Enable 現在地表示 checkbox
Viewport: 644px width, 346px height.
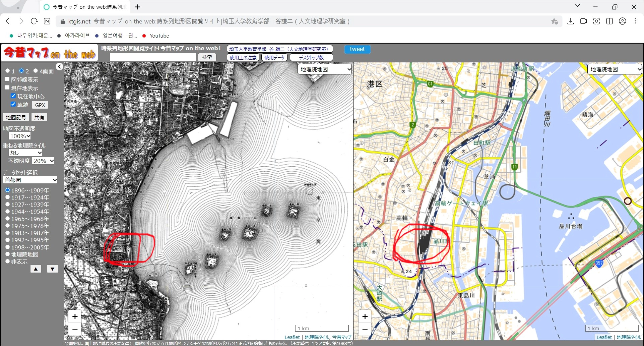pyautogui.click(x=7, y=88)
